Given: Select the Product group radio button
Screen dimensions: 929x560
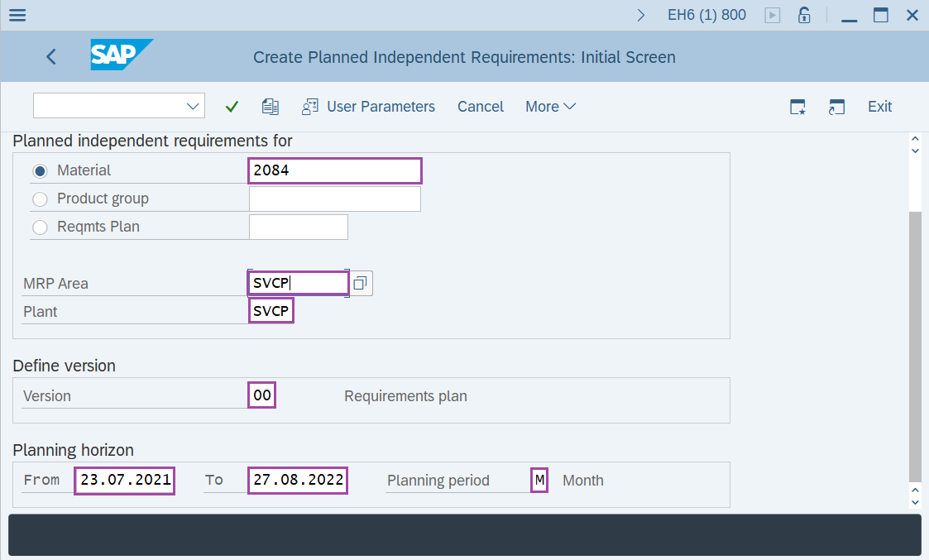Looking at the screenshot, I should (40, 199).
